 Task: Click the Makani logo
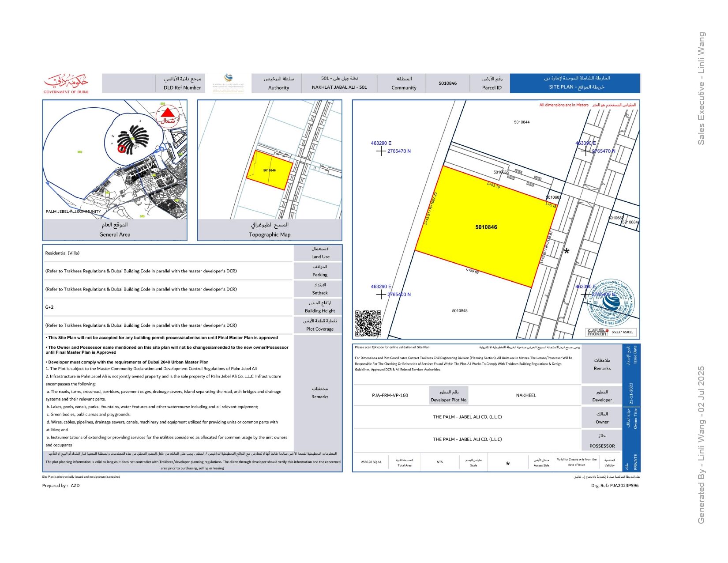tap(597, 332)
